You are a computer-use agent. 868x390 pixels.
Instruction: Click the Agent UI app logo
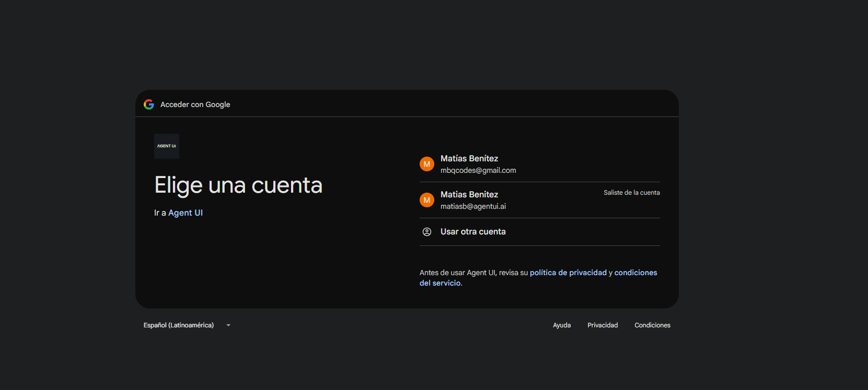[167, 146]
